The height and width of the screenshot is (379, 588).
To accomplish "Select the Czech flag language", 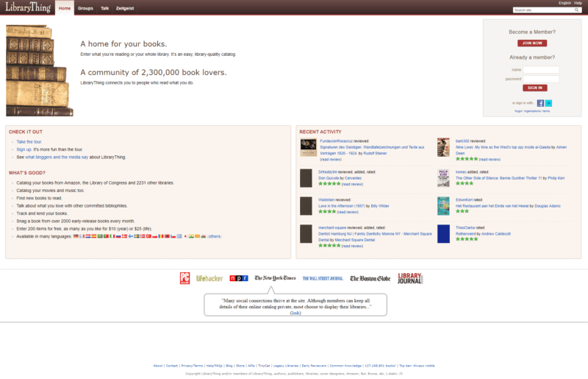I will pyautogui.click(x=173, y=236).
